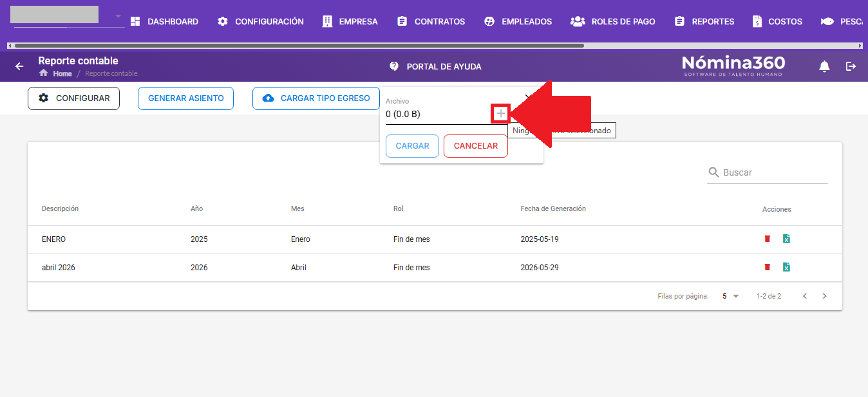
Task: Open rows per page dropdown
Action: pos(730,296)
